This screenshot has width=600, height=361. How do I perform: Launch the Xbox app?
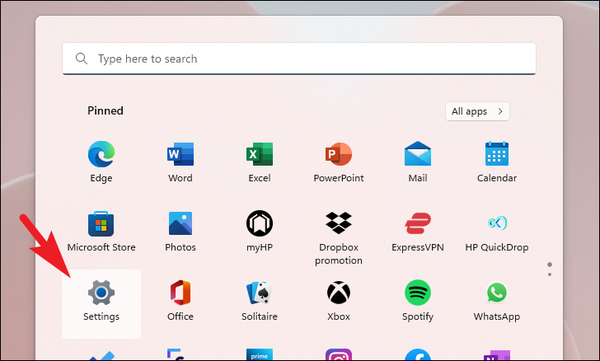(339, 301)
